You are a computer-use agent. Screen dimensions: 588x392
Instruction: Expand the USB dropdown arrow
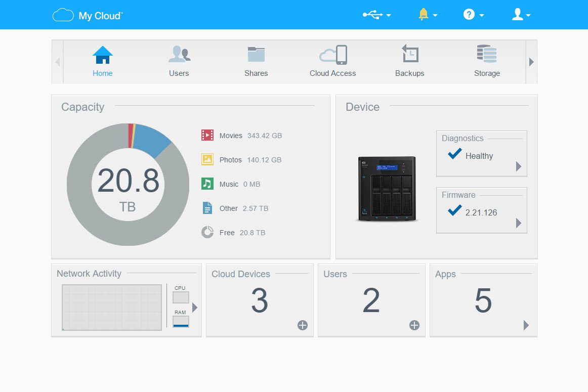pyautogui.click(x=389, y=15)
